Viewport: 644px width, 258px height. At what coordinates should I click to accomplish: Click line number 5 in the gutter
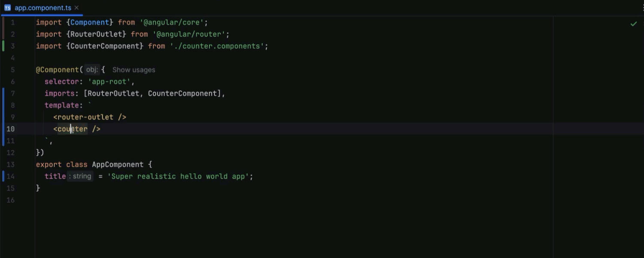point(12,70)
